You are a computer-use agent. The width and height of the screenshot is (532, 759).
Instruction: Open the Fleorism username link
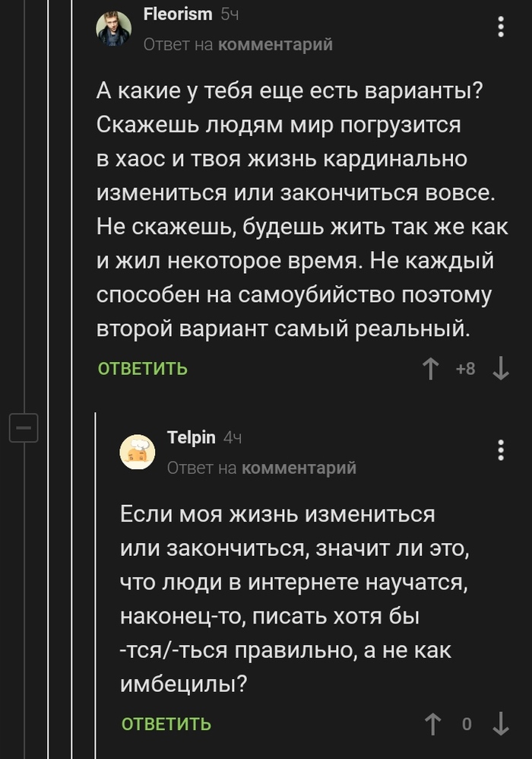pos(177,15)
